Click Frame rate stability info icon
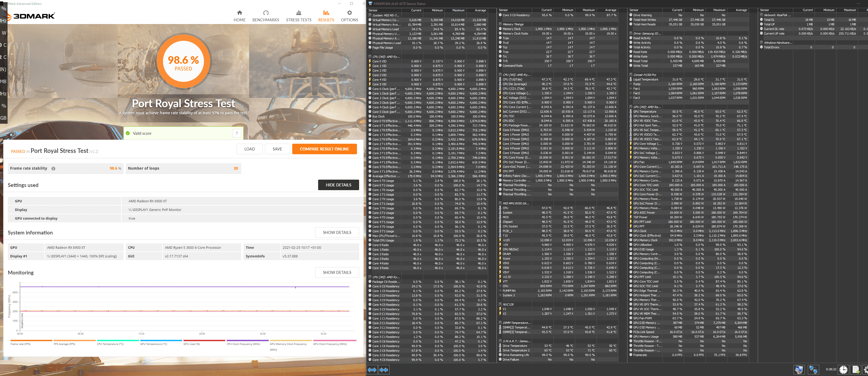This screenshot has width=868, height=376. (53, 169)
